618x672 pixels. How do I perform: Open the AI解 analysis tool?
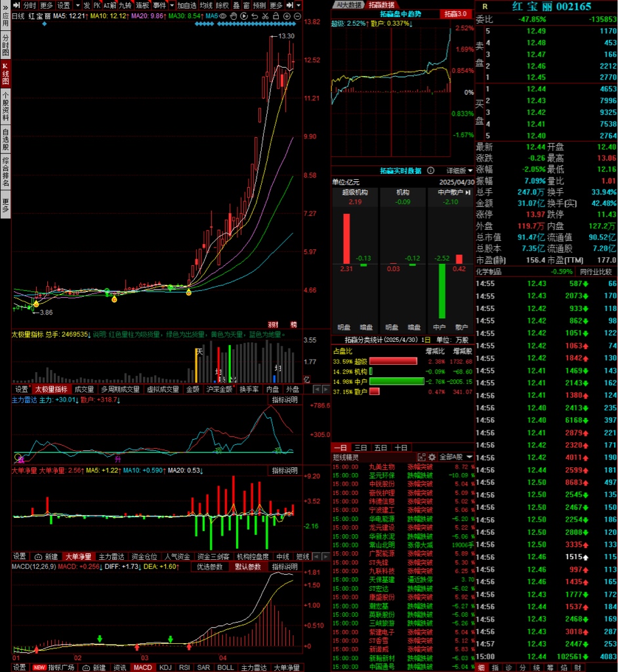coord(110,5)
